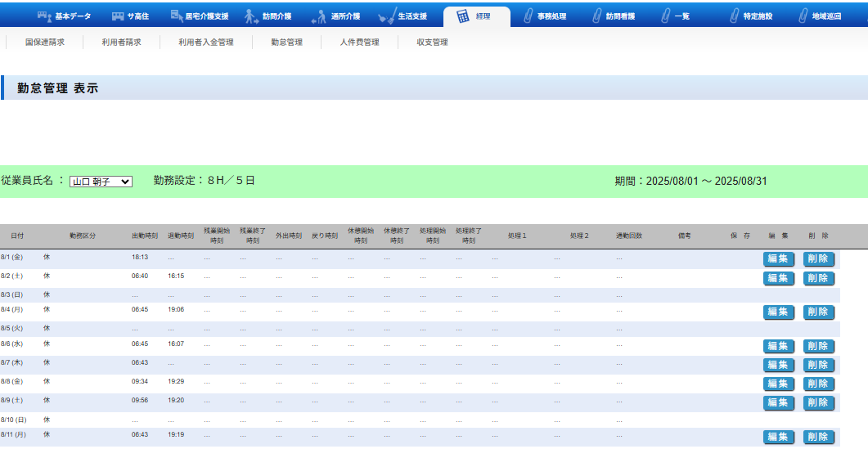Open the 国保連請求 submenu
868x449 pixels.
point(45,43)
